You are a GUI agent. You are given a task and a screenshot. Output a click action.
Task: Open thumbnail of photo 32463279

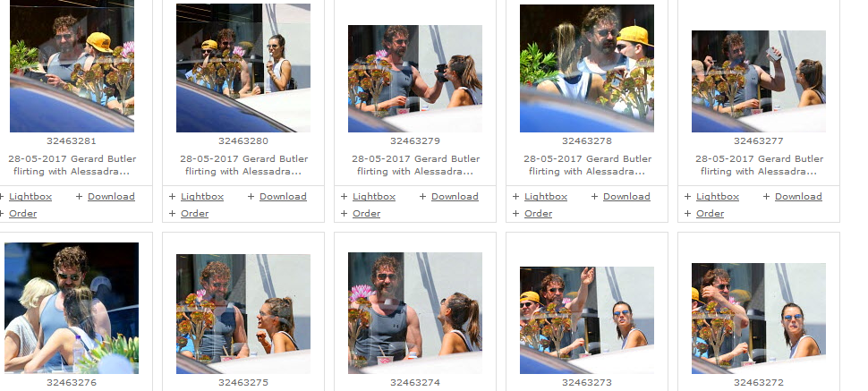point(415,79)
